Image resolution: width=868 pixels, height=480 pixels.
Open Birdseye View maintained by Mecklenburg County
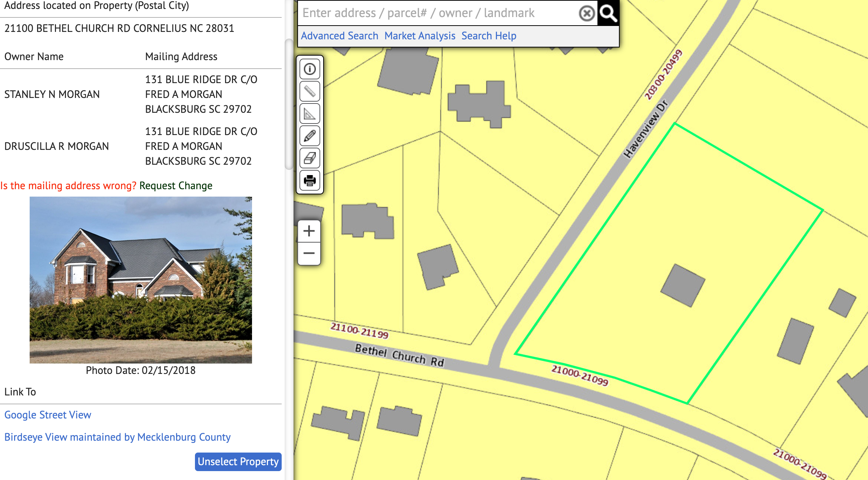pyautogui.click(x=117, y=437)
